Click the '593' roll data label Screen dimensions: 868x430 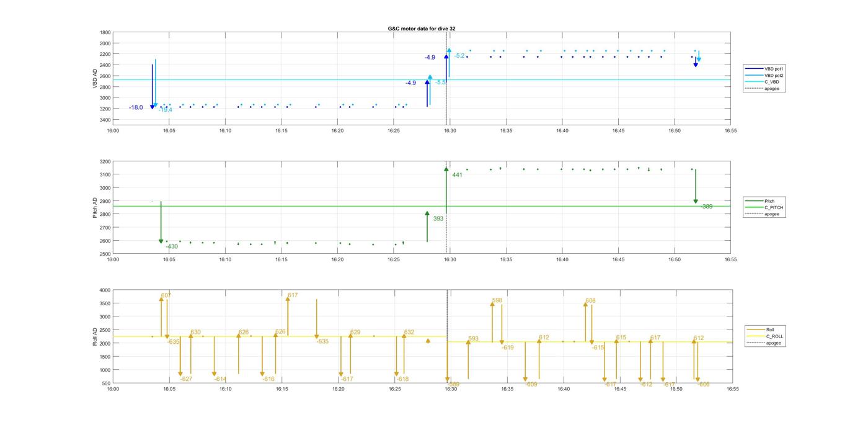click(x=474, y=339)
